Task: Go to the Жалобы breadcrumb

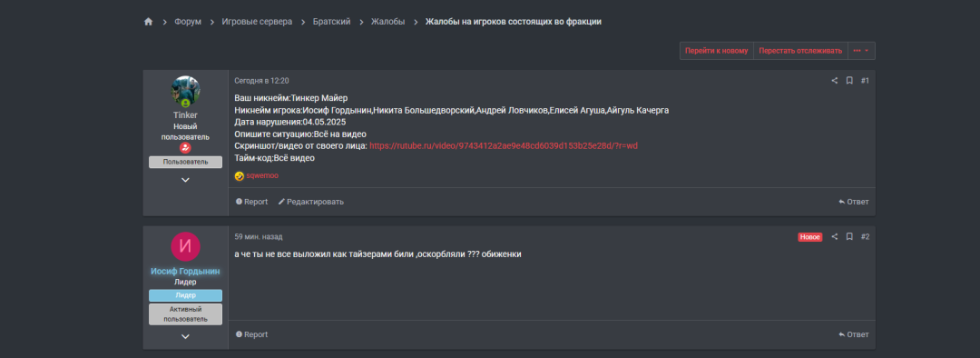Action: (387, 22)
